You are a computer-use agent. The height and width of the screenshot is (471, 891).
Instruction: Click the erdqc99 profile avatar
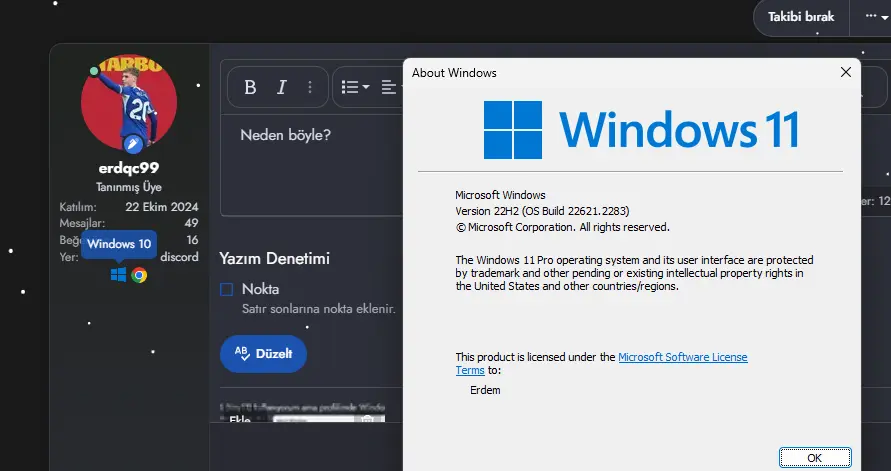[128, 104]
